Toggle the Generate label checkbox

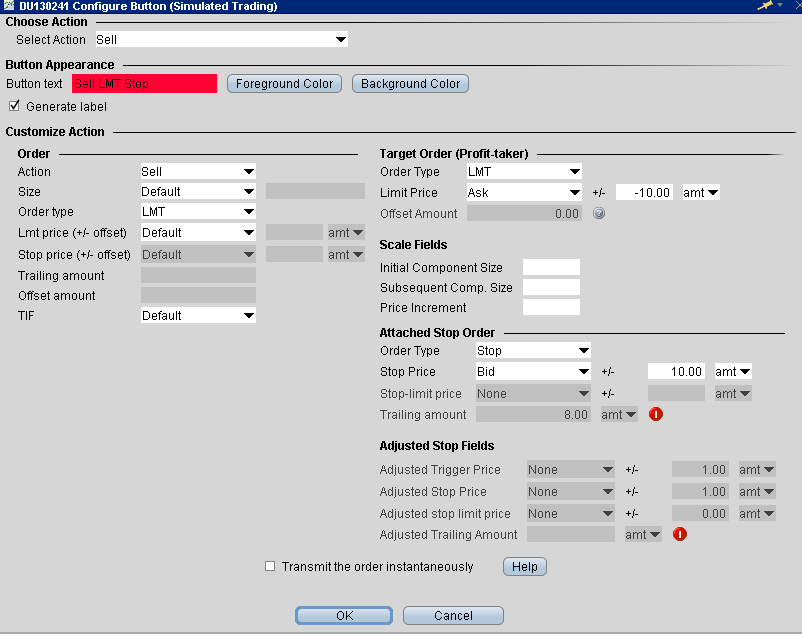[14, 106]
